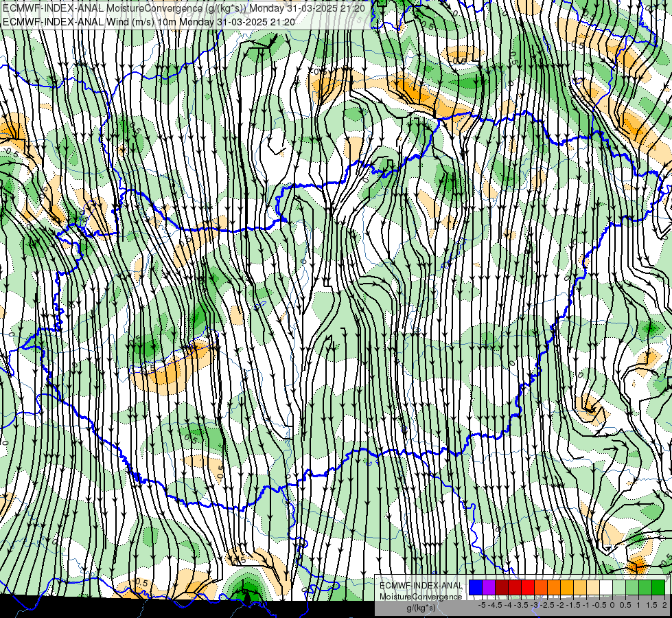This screenshot has height=618, width=672.
Task: Click the positive 0.5 legend tick label
Action: click(625, 605)
